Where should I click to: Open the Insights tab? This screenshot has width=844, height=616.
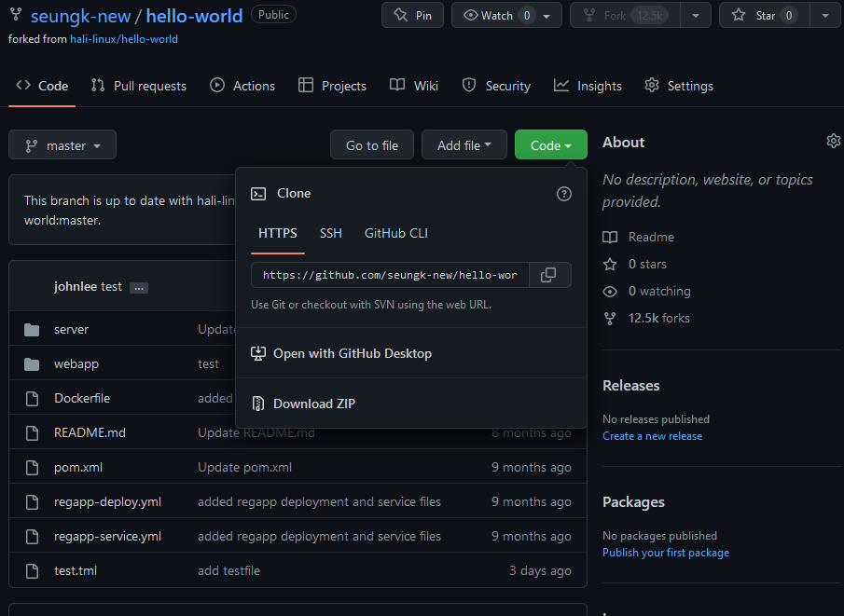(x=588, y=86)
